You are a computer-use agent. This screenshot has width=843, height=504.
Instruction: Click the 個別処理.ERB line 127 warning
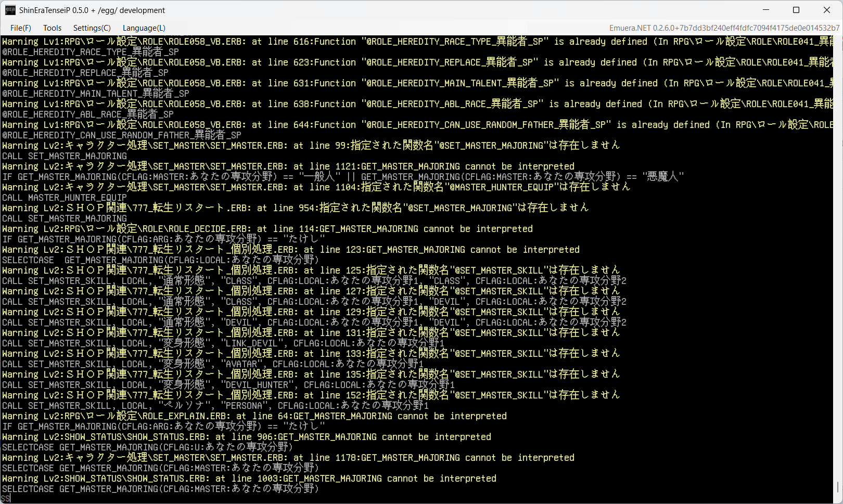pos(311,291)
